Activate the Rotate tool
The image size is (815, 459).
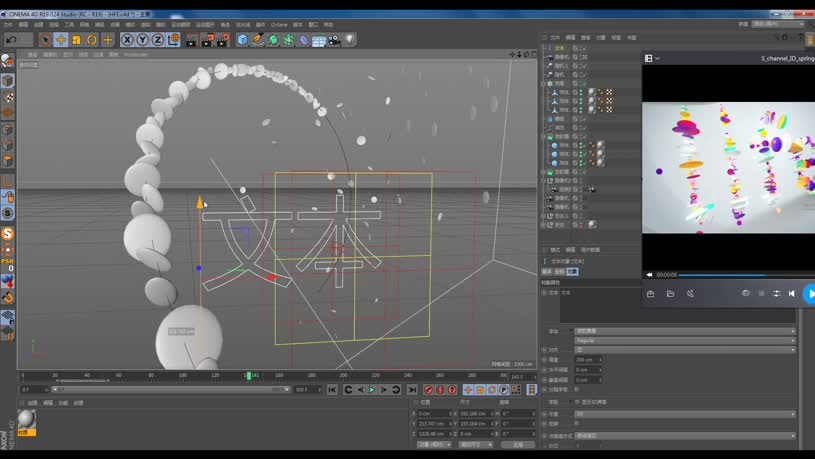tap(92, 40)
